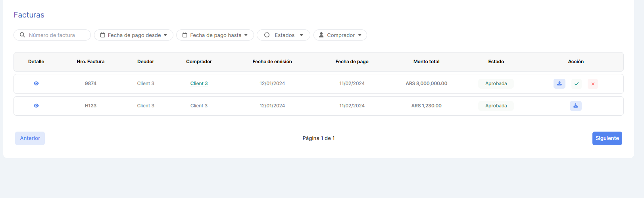Download invoice 9874
This screenshot has width=644, height=198.
coord(559,83)
